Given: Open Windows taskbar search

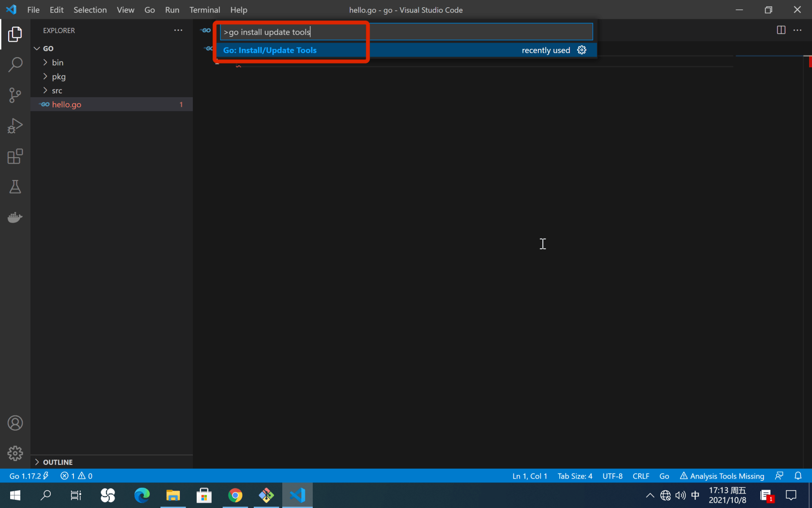Looking at the screenshot, I should (x=46, y=495).
